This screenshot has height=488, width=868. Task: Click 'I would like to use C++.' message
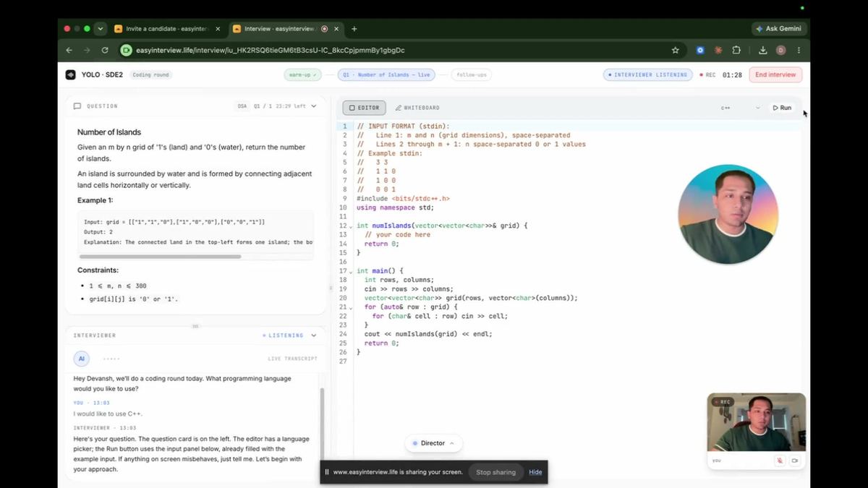(108, 414)
